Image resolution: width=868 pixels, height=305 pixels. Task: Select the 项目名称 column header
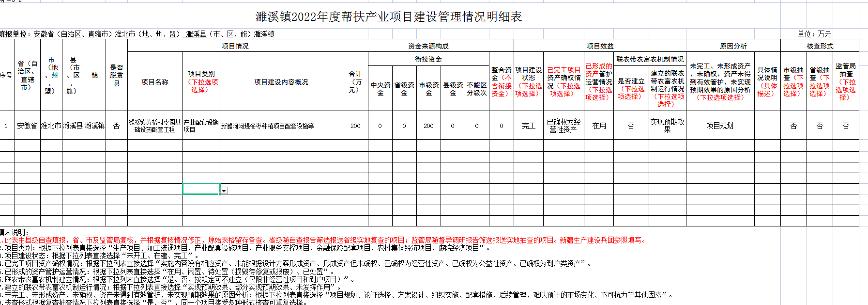click(155, 82)
